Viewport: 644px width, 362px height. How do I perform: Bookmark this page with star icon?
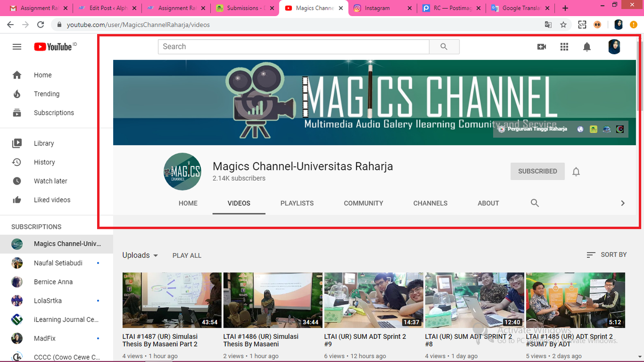coord(563,25)
